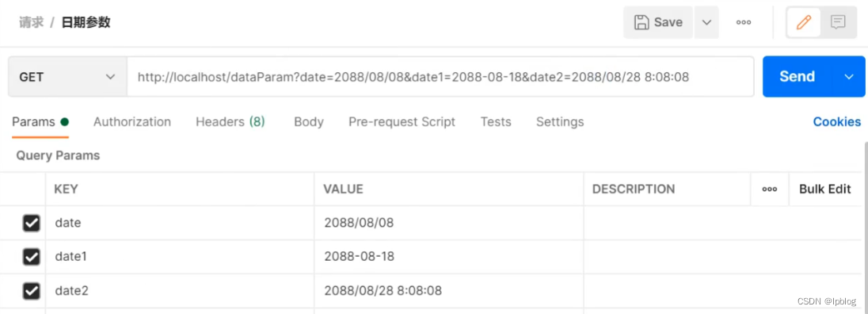Open the three-dots more actions menu in header
Image resolution: width=868 pixels, height=314 pixels.
point(744,22)
